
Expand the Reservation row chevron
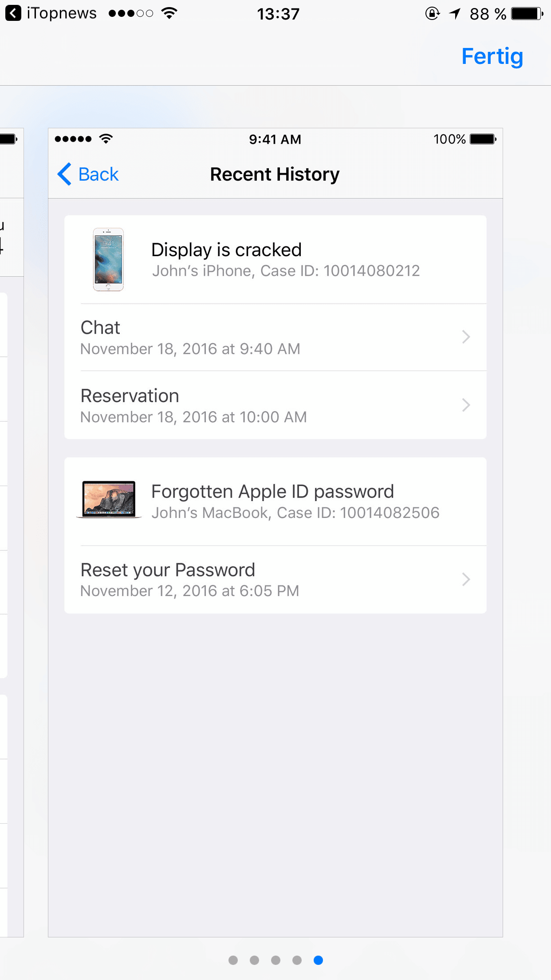tap(466, 405)
